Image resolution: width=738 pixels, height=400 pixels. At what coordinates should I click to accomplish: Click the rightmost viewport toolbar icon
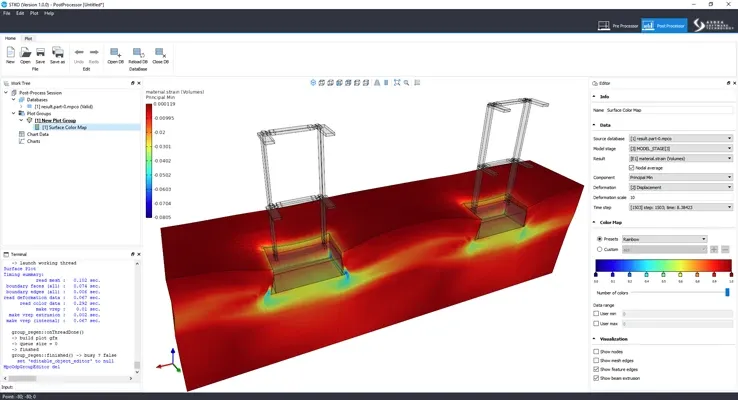click(417, 83)
